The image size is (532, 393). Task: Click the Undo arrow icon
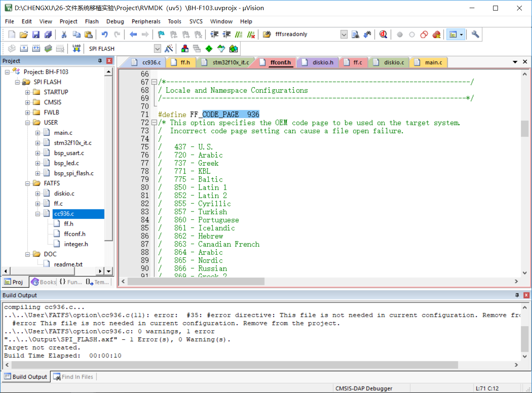coord(105,34)
